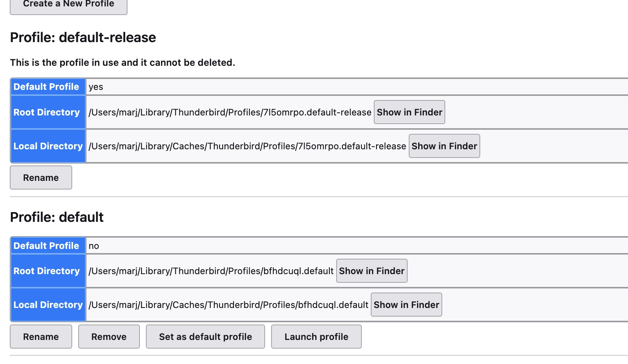Image resolution: width=628 pixels, height=364 pixels.
Task: Launch profile in a new instance
Action: [316, 337]
